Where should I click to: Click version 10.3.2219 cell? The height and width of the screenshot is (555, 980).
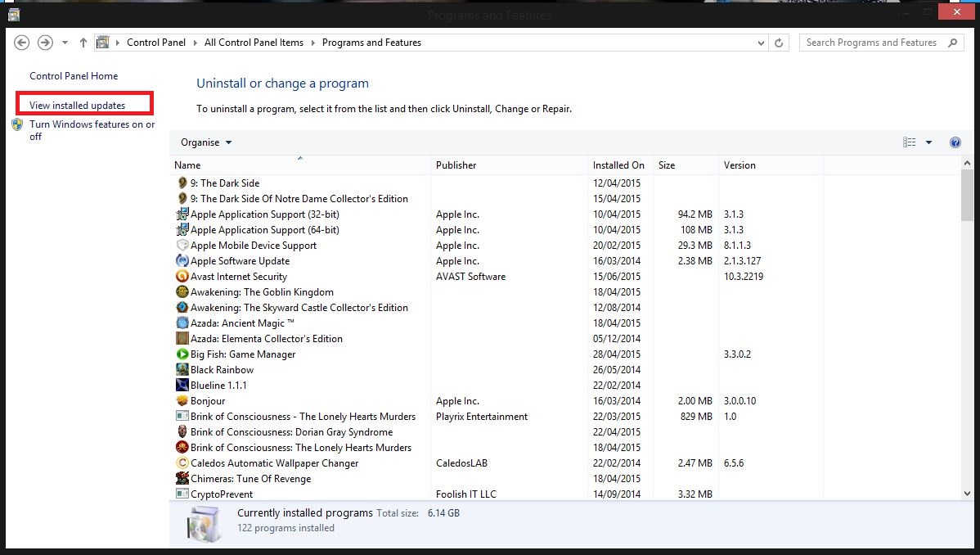coord(744,277)
